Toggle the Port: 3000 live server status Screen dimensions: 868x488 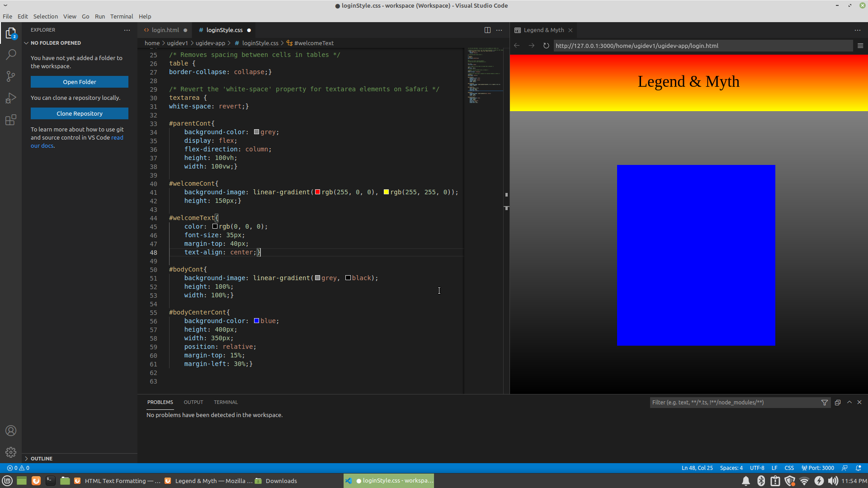818,468
